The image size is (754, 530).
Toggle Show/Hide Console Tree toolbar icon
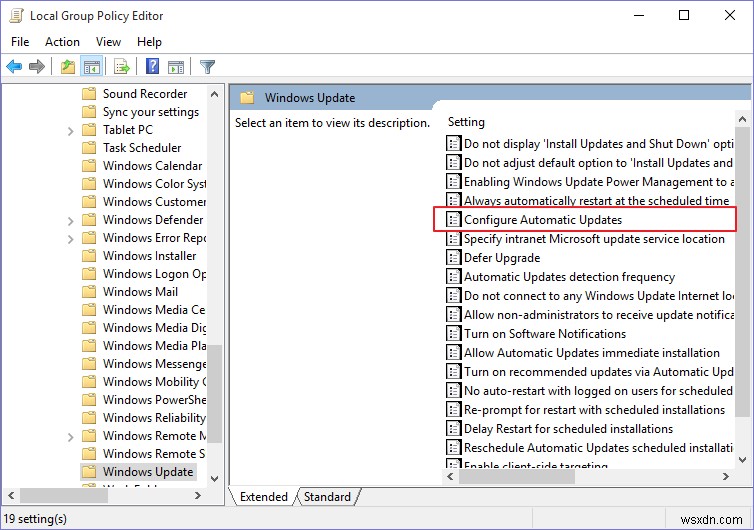point(92,66)
